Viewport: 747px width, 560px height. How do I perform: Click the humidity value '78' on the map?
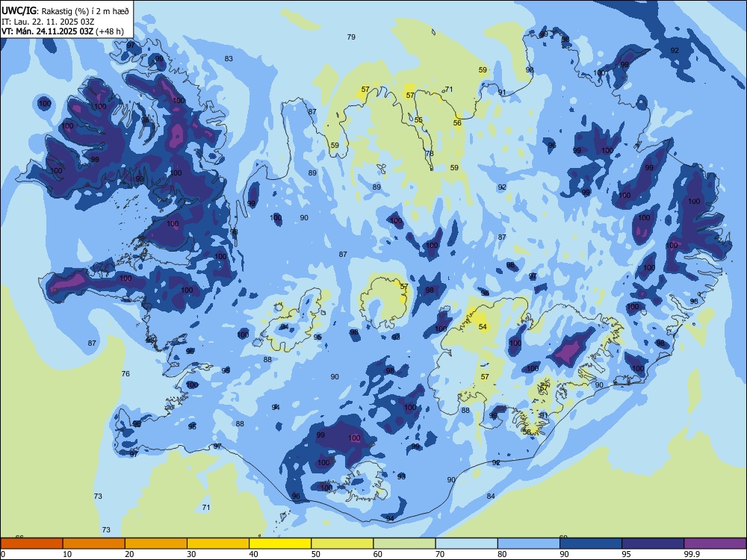pyautogui.click(x=430, y=153)
